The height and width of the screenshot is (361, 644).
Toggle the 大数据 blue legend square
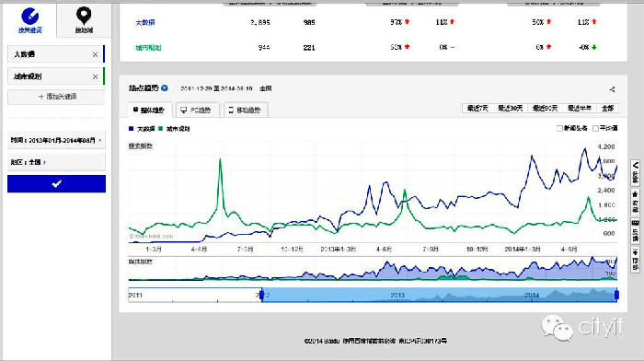click(131, 129)
